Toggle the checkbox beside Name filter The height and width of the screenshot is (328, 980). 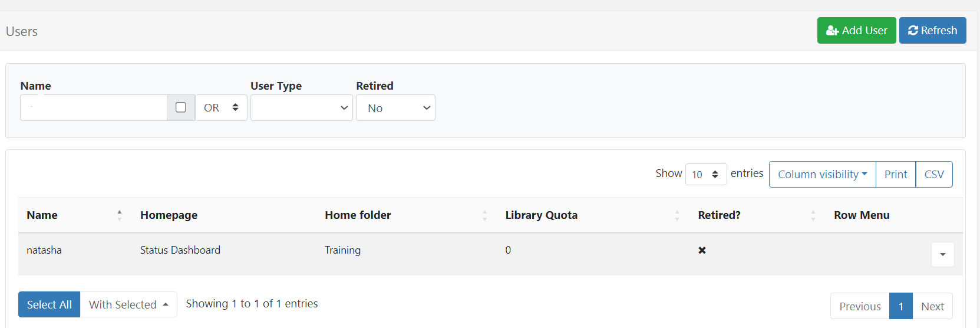181,107
